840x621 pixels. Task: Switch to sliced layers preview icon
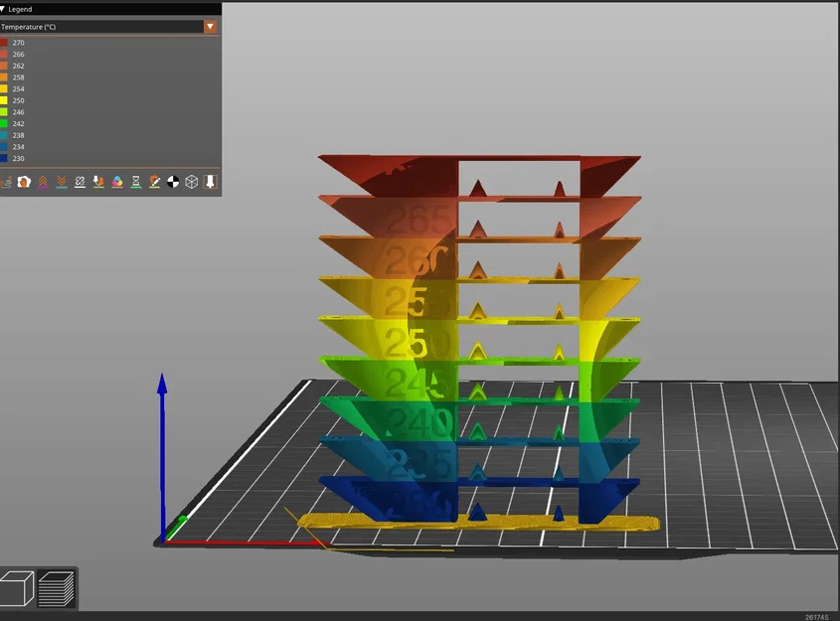(57, 588)
